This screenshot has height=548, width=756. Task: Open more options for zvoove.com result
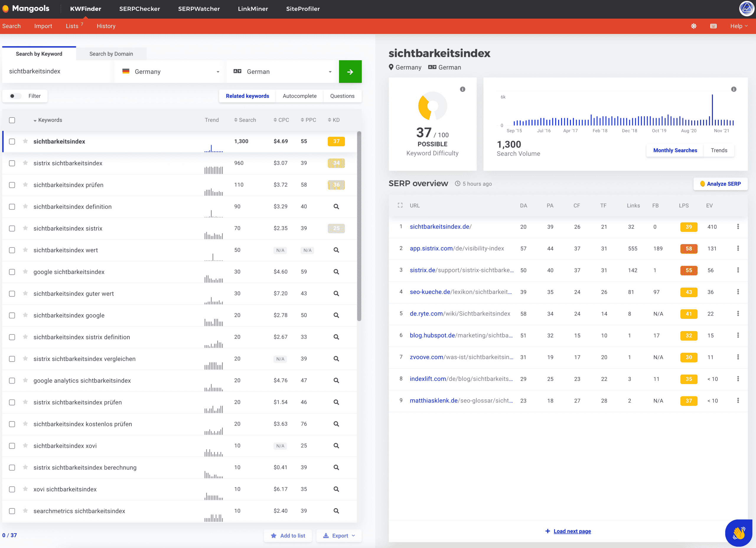[738, 357]
